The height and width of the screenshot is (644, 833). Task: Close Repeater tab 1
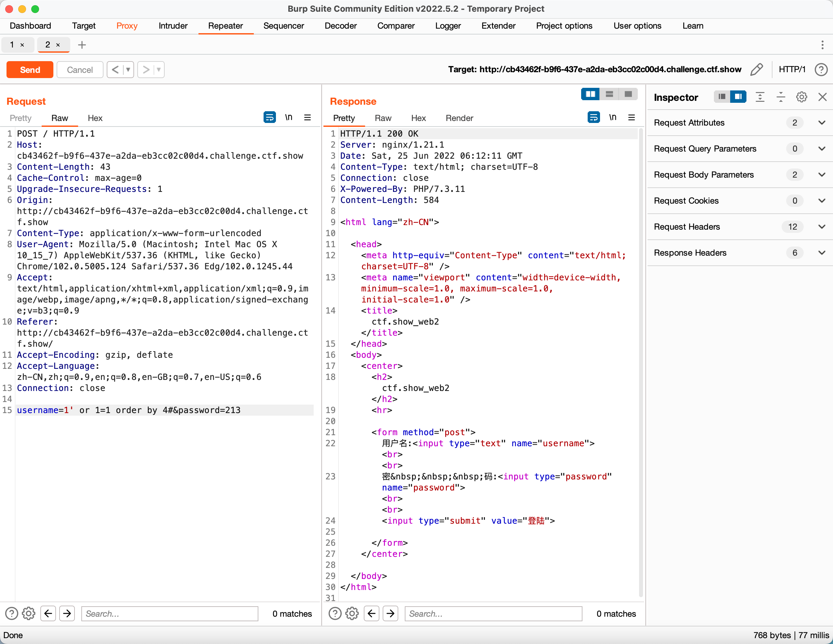click(x=22, y=45)
